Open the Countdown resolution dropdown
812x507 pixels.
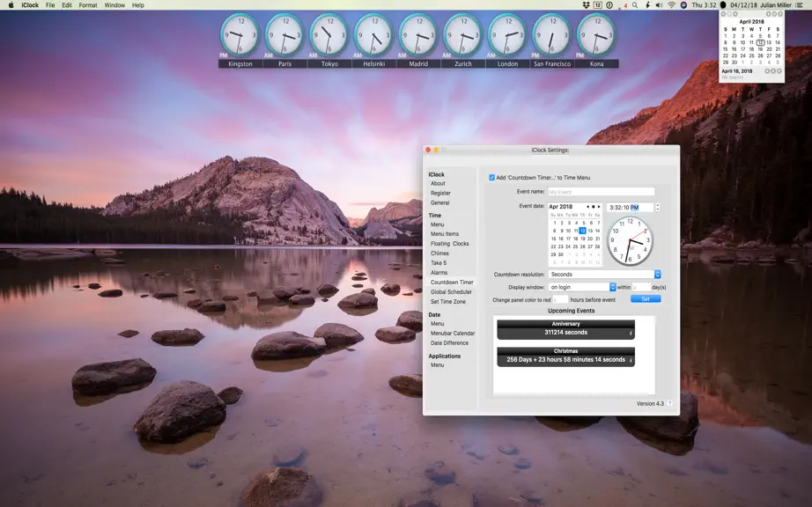point(604,275)
